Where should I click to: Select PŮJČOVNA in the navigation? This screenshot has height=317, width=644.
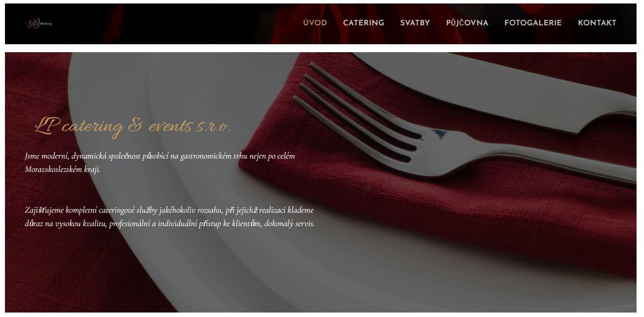[467, 23]
